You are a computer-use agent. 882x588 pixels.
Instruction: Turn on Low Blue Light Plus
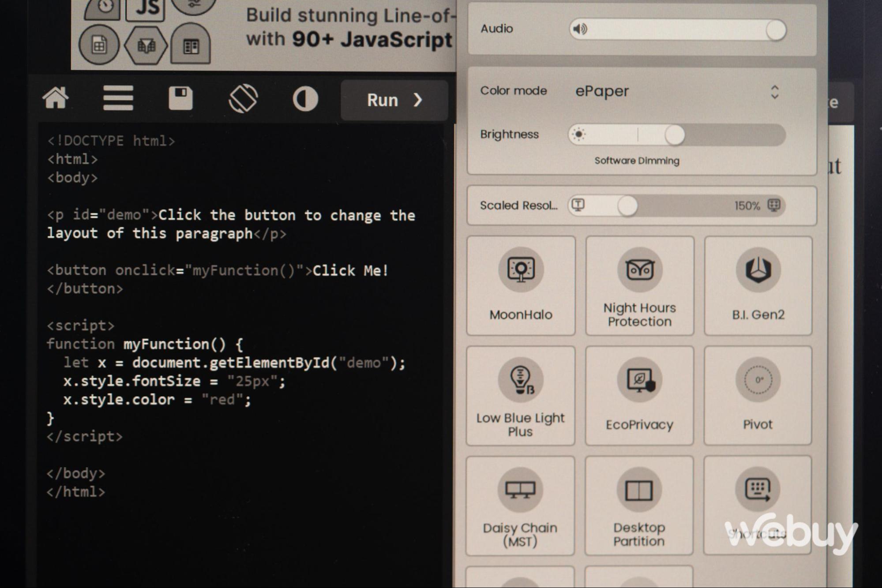coord(520,396)
